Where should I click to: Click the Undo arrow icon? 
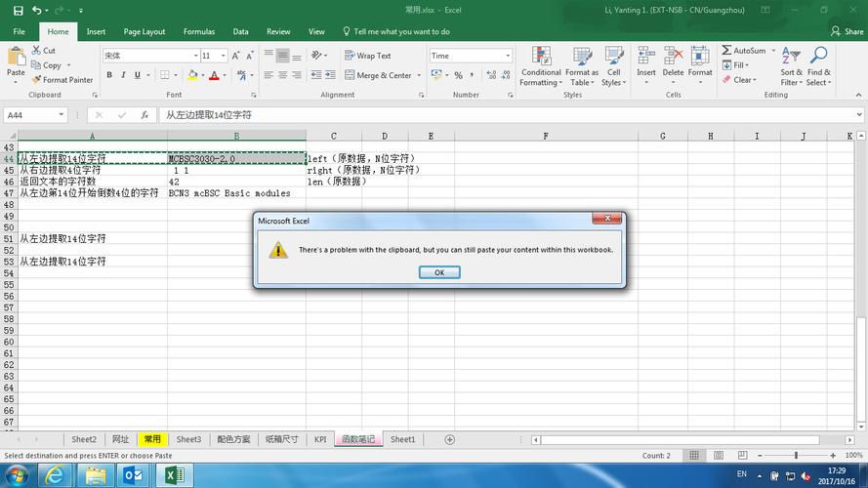[36, 11]
